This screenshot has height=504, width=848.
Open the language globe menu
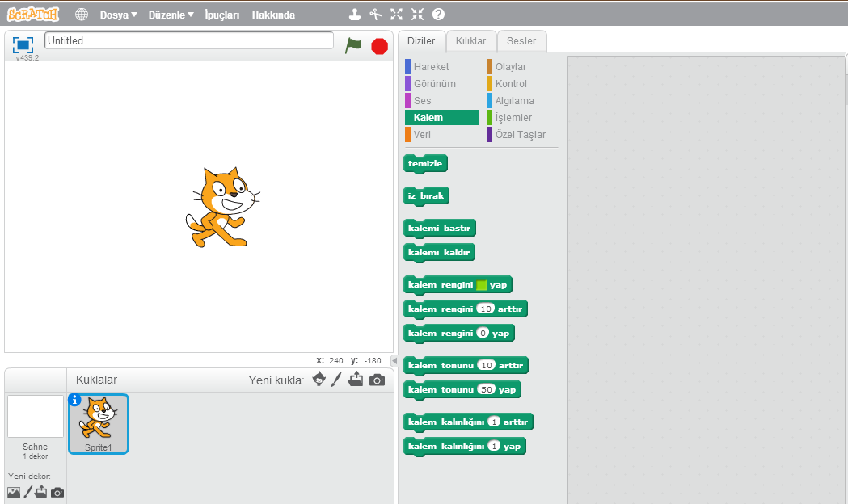[82, 15]
